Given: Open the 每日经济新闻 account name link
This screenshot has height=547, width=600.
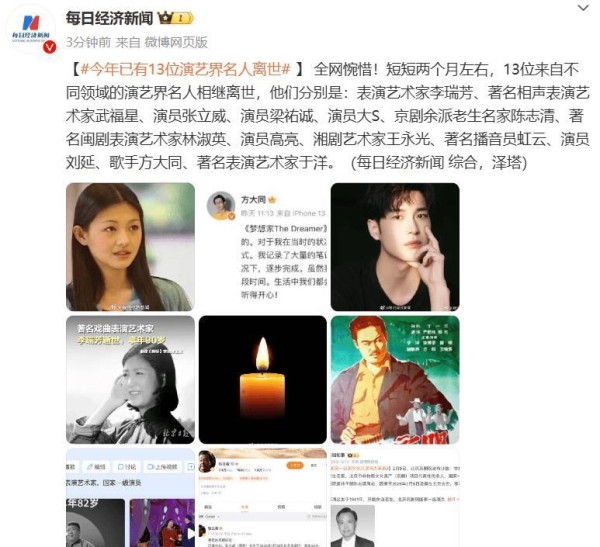Looking at the screenshot, I should click(109, 18).
